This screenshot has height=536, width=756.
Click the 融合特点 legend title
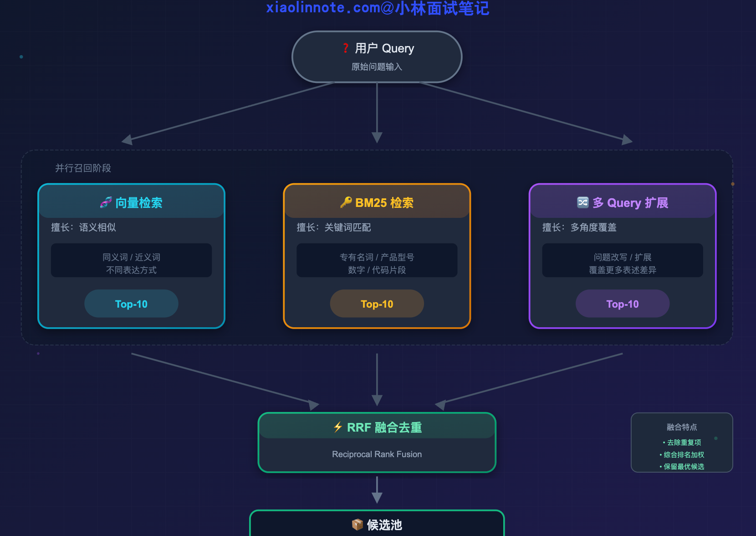(681, 427)
